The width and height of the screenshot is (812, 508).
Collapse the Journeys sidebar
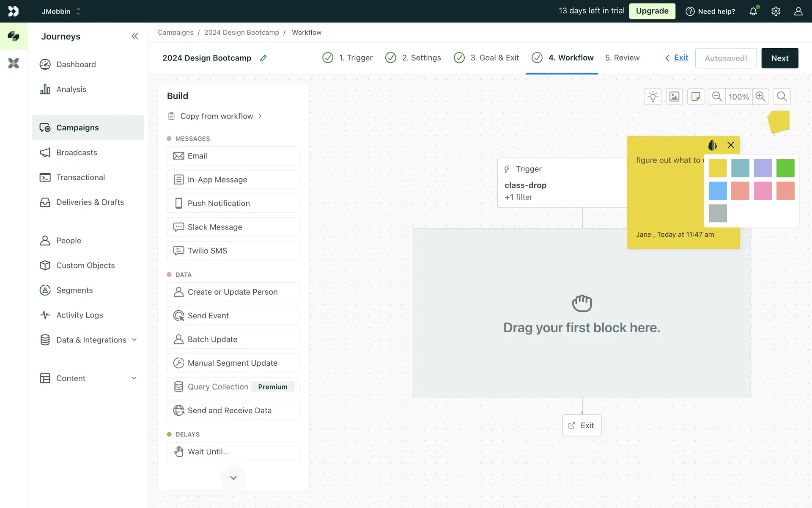pyautogui.click(x=134, y=36)
